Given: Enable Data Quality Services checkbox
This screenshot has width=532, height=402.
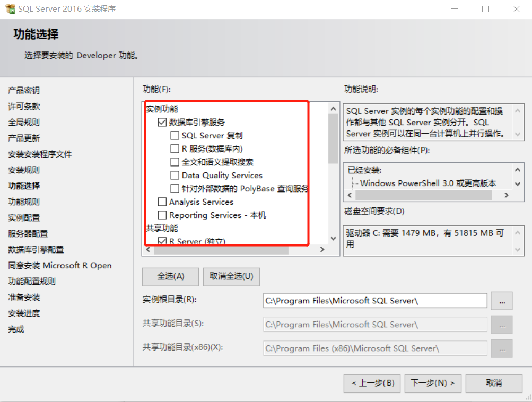Looking at the screenshot, I should pos(175,175).
